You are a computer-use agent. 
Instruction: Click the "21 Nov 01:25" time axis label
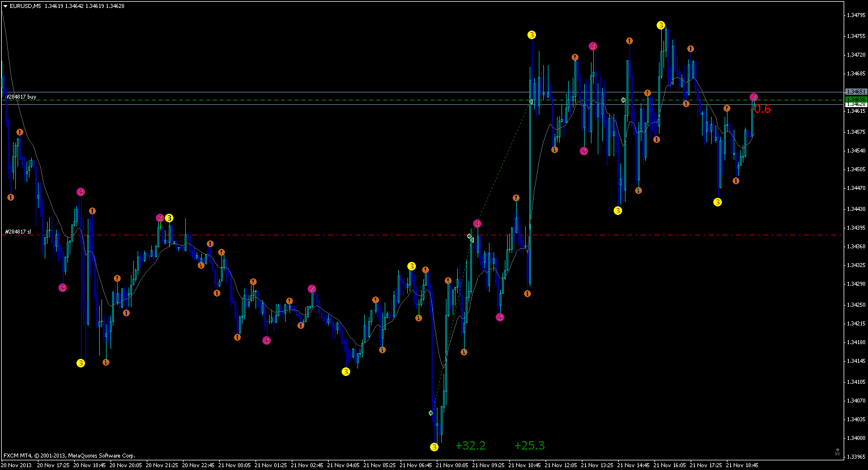pos(271,465)
